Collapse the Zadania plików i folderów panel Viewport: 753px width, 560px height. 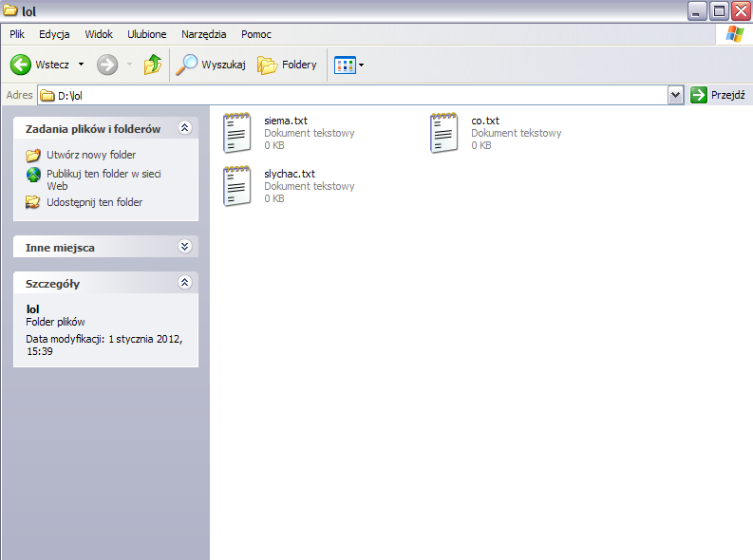coord(185,128)
